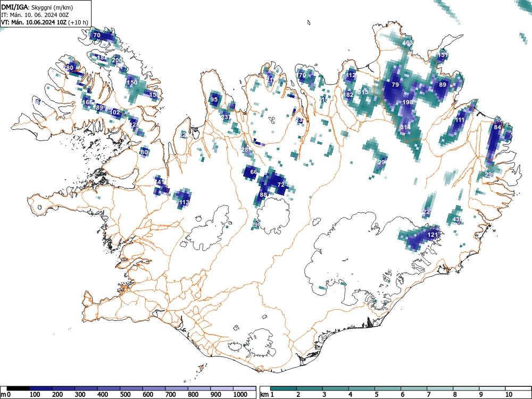Click the dark teal 1–2 km legend swatch
Screen dimensions: 532x399
284,388
